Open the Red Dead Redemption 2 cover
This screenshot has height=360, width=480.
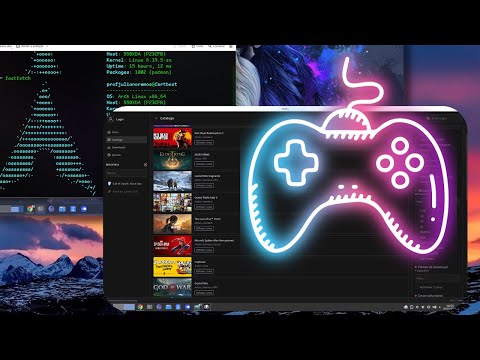172,137
